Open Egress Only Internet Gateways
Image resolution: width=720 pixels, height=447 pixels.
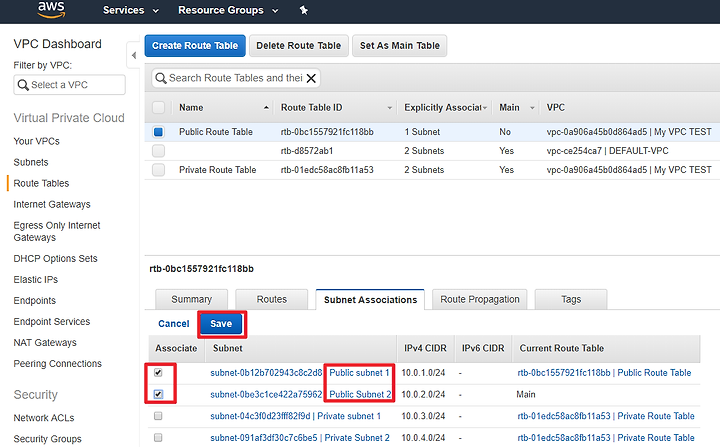pyautogui.click(x=57, y=232)
